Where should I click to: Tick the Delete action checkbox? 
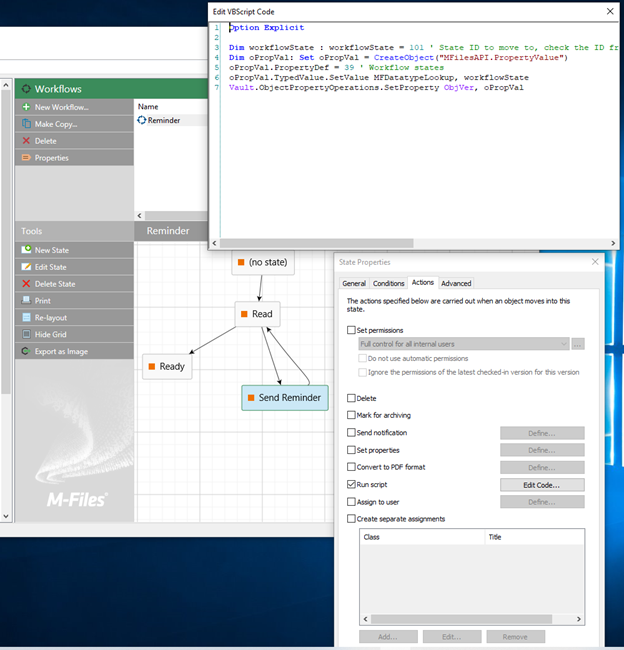351,398
